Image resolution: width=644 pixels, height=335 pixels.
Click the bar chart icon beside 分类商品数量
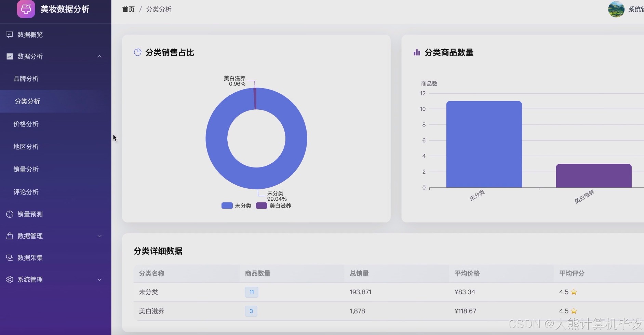[417, 52]
